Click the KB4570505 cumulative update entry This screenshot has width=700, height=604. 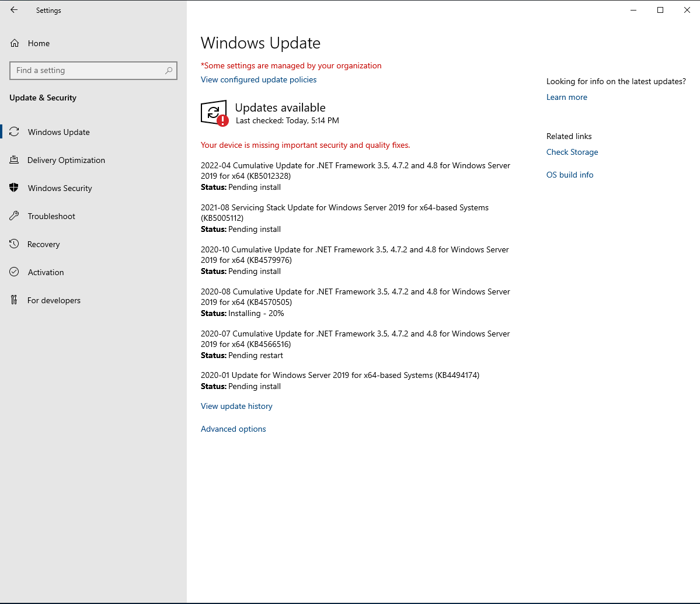point(356,302)
